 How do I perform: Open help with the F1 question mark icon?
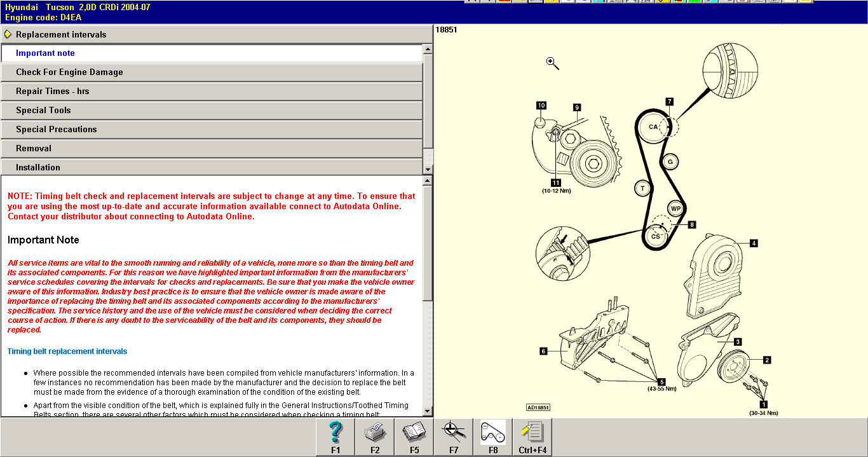click(336, 437)
